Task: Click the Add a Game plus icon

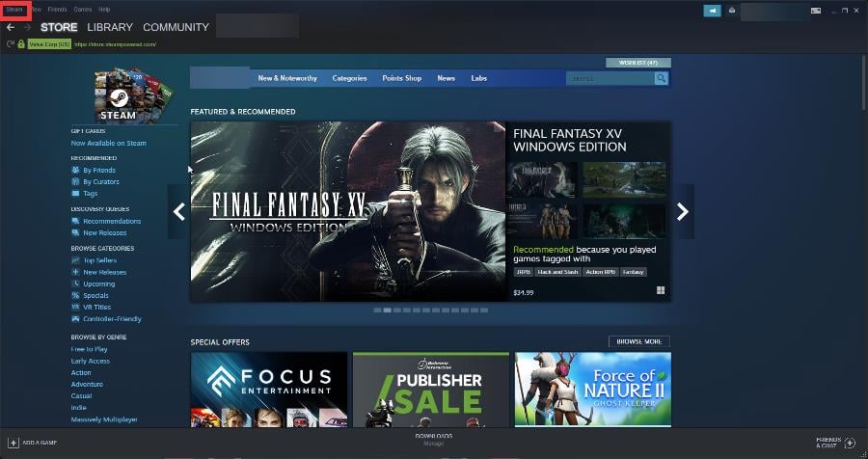Action: [x=14, y=443]
